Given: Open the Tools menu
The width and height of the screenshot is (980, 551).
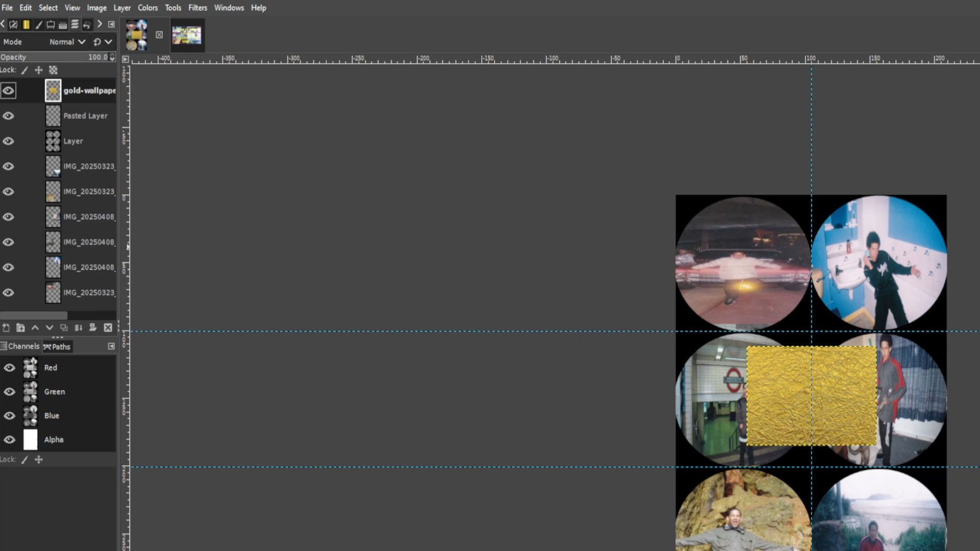Looking at the screenshot, I should coord(173,8).
